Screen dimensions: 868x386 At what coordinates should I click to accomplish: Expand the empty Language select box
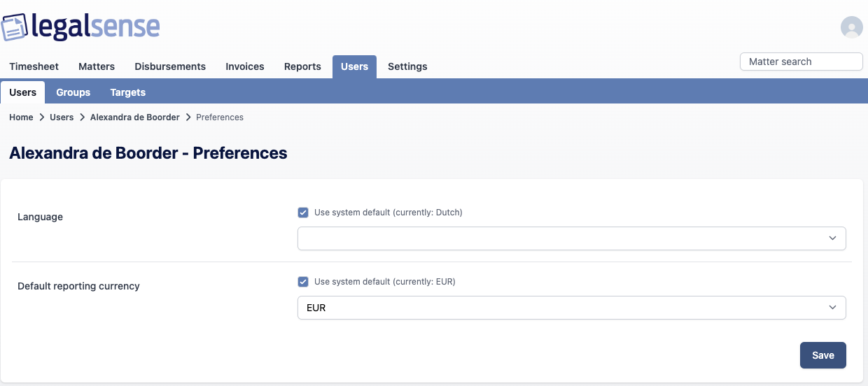point(571,238)
